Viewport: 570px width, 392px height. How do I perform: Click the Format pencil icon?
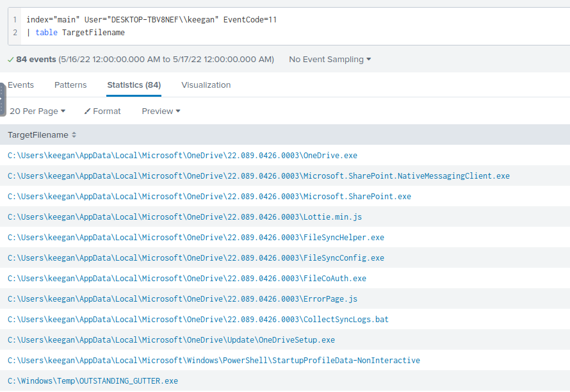pos(88,111)
